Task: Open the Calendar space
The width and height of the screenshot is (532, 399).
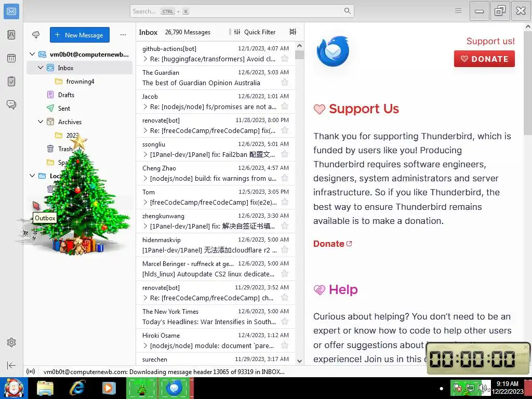Action: pos(11,58)
